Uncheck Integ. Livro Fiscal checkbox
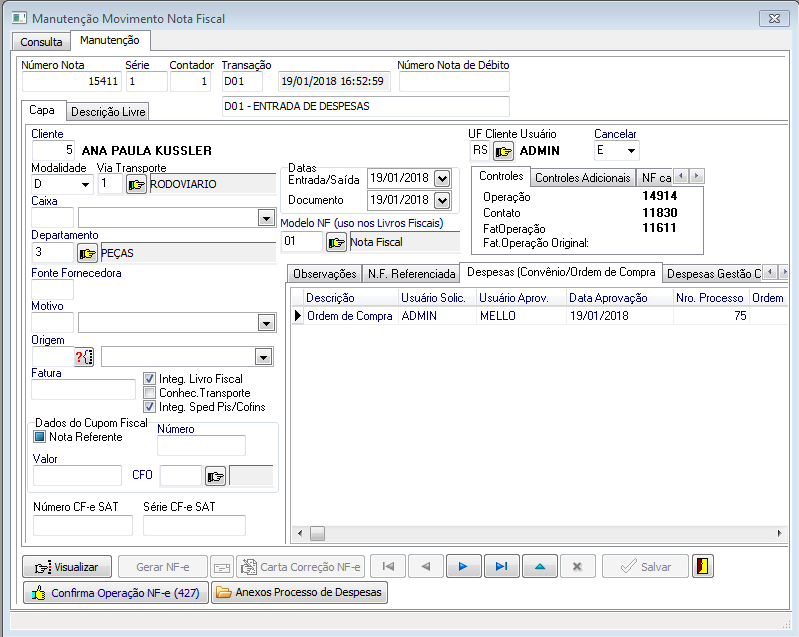The width and height of the screenshot is (799, 637). tap(150, 379)
